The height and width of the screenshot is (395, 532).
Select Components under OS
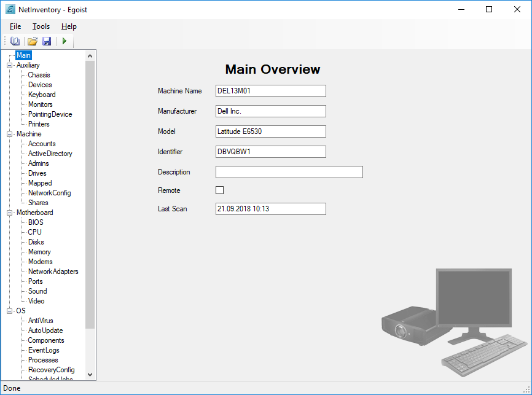point(46,341)
